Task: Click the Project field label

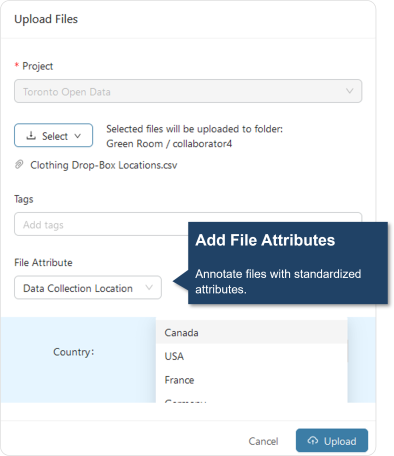Action: click(x=37, y=66)
